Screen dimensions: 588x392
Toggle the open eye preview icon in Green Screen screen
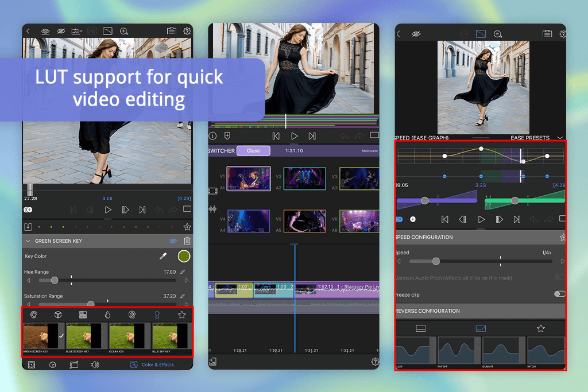45,32
